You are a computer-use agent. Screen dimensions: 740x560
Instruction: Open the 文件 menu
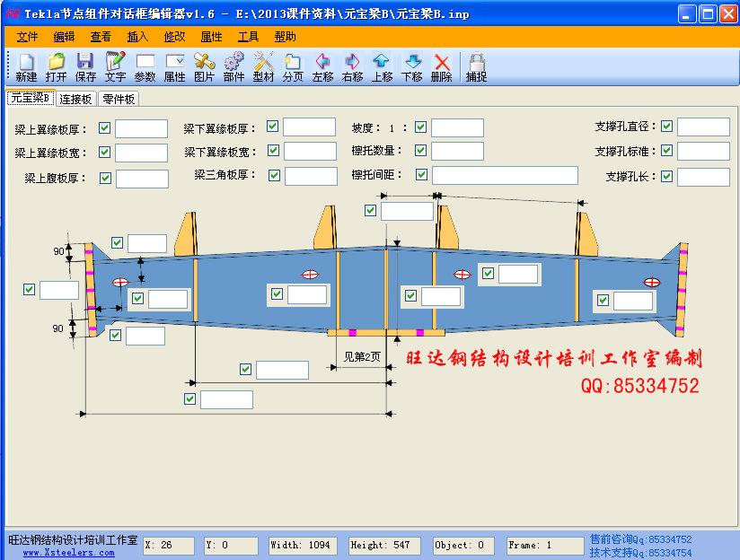[27, 37]
